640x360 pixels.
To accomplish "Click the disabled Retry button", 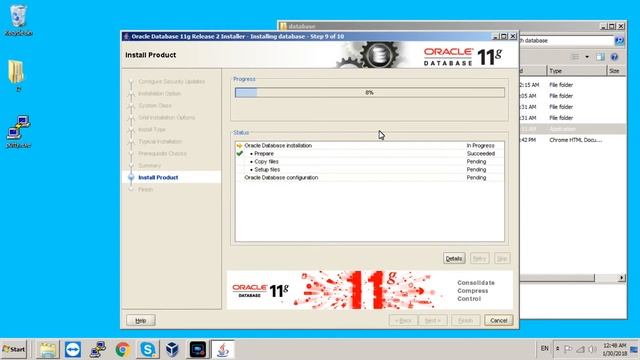I will click(x=479, y=258).
